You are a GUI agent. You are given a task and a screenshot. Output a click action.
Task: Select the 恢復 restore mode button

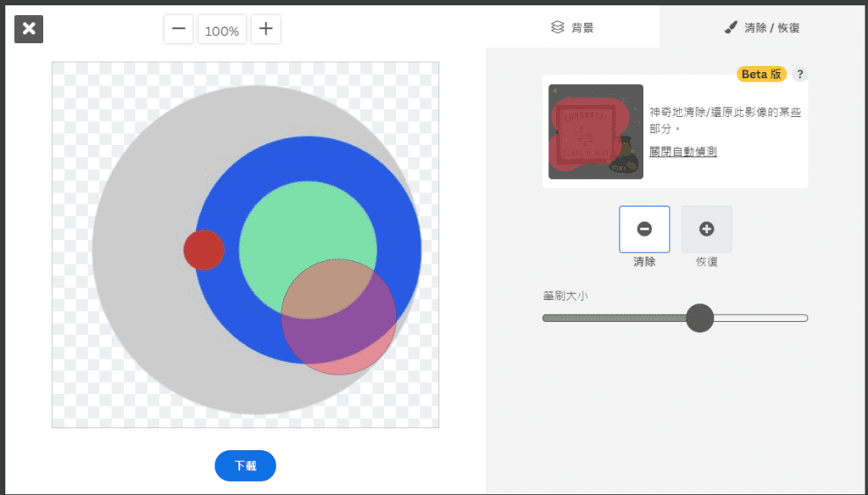pyautogui.click(x=706, y=229)
